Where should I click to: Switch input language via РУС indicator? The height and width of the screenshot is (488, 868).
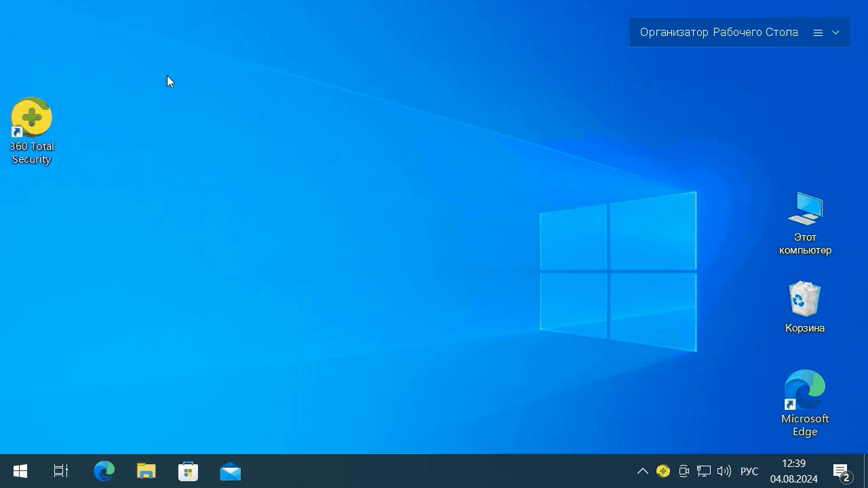[749, 471]
